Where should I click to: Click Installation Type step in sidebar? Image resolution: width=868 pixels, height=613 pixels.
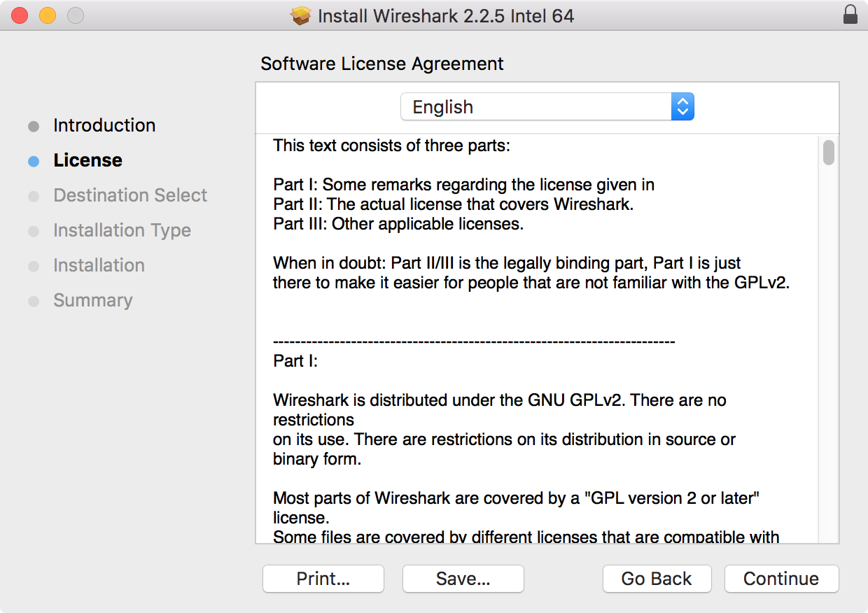pyautogui.click(x=122, y=230)
